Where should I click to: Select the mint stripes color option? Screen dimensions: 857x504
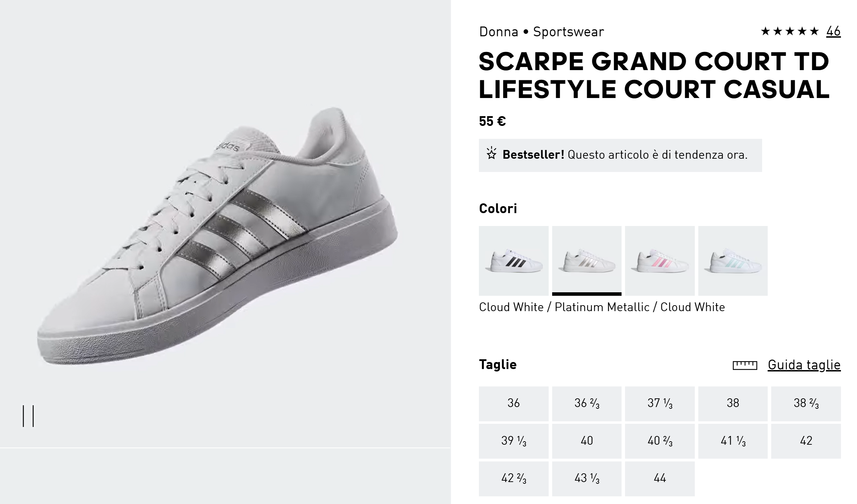733,261
